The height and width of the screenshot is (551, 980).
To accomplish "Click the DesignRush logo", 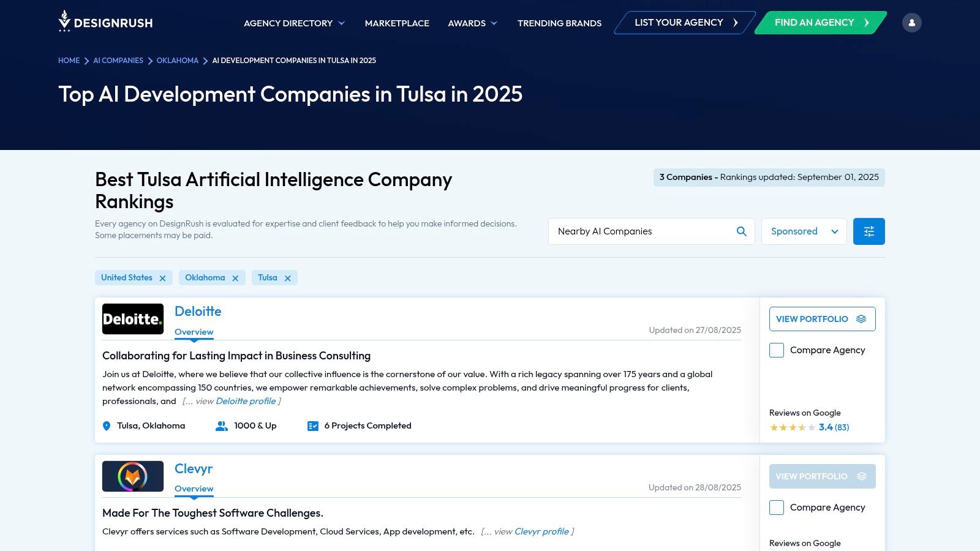I will [105, 22].
